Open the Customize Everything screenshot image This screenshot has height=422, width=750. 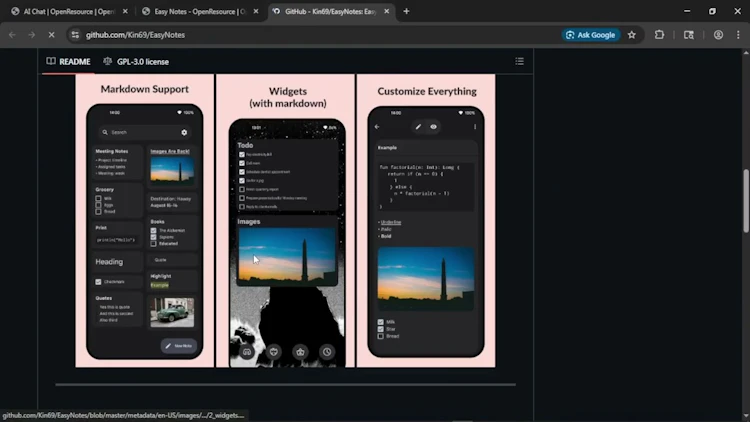coord(426,221)
